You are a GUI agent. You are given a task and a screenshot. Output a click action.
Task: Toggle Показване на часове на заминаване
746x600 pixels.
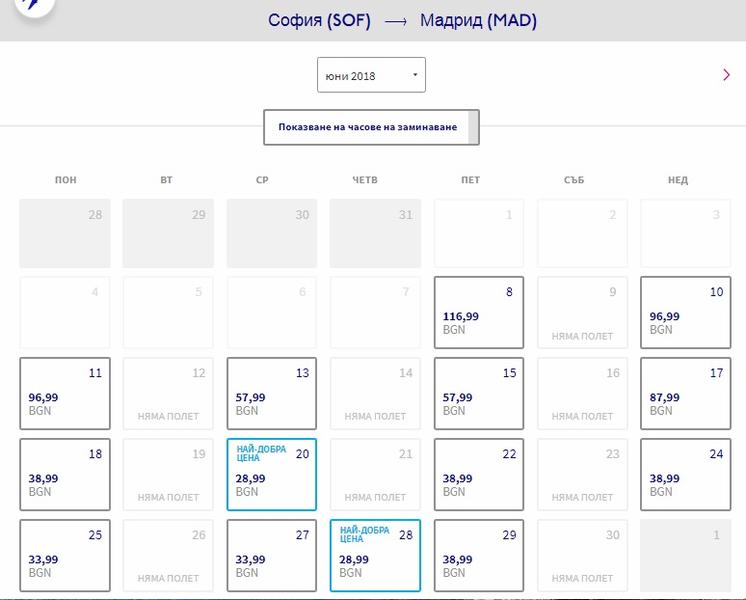pos(371,127)
